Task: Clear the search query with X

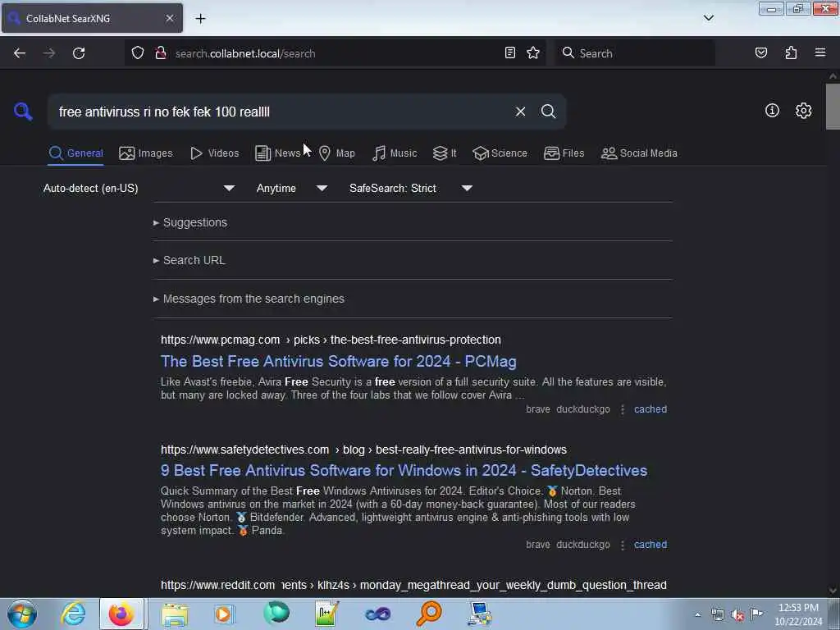Action: point(520,112)
